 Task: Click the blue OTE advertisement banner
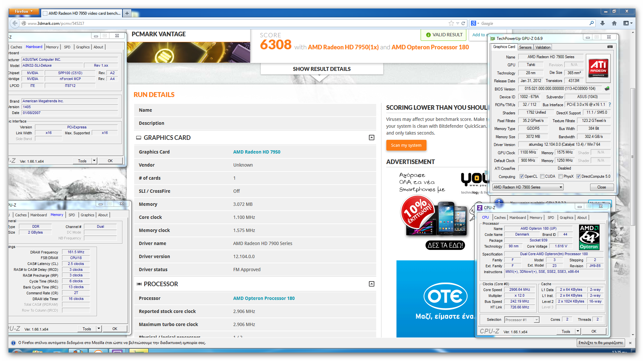coord(436,299)
